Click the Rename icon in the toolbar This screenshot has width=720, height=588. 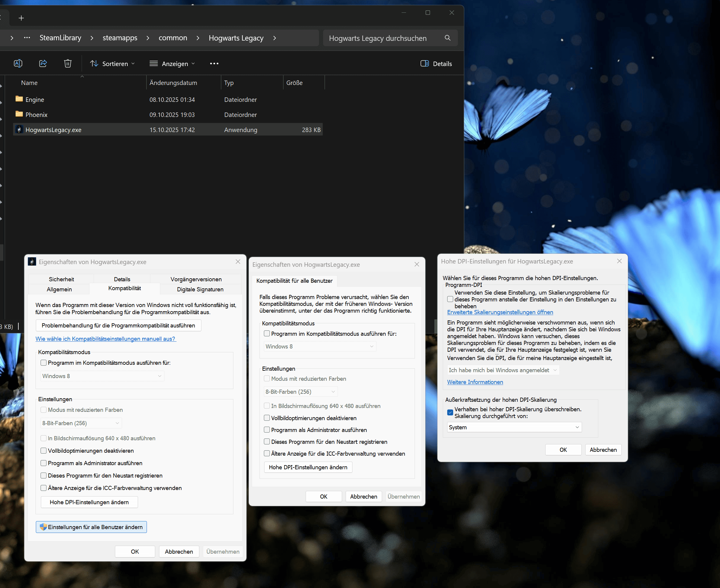[x=18, y=63]
